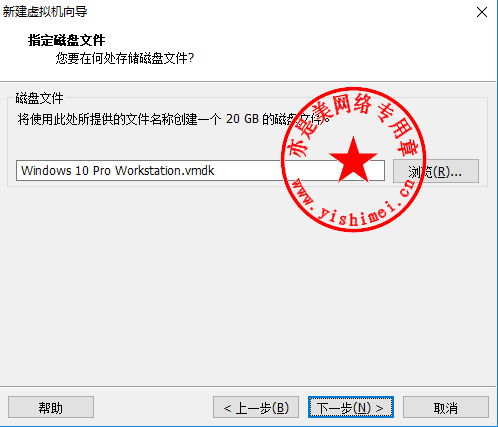
Task: Go to 下一步(N) next step
Action: 351,407
